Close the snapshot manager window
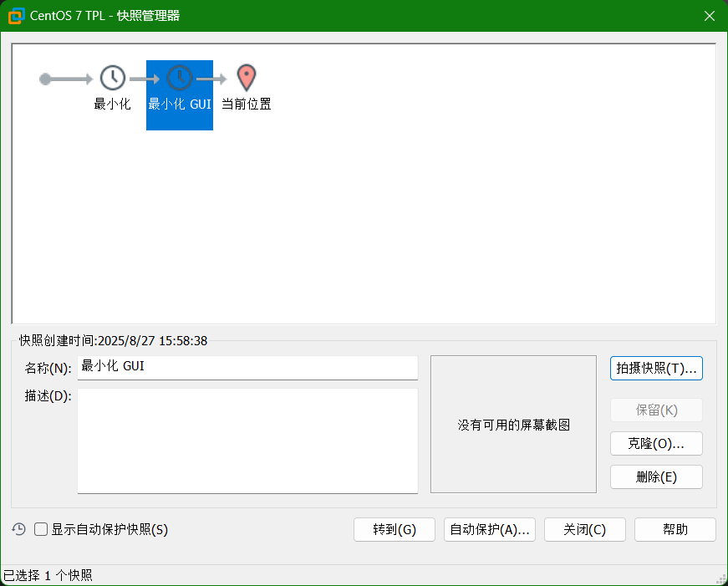Viewport: 728px width, 586px height. [x=709, y=16]
